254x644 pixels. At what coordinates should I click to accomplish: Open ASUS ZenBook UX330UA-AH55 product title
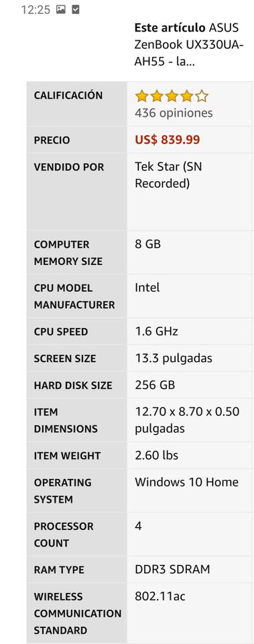coord(189,45)
